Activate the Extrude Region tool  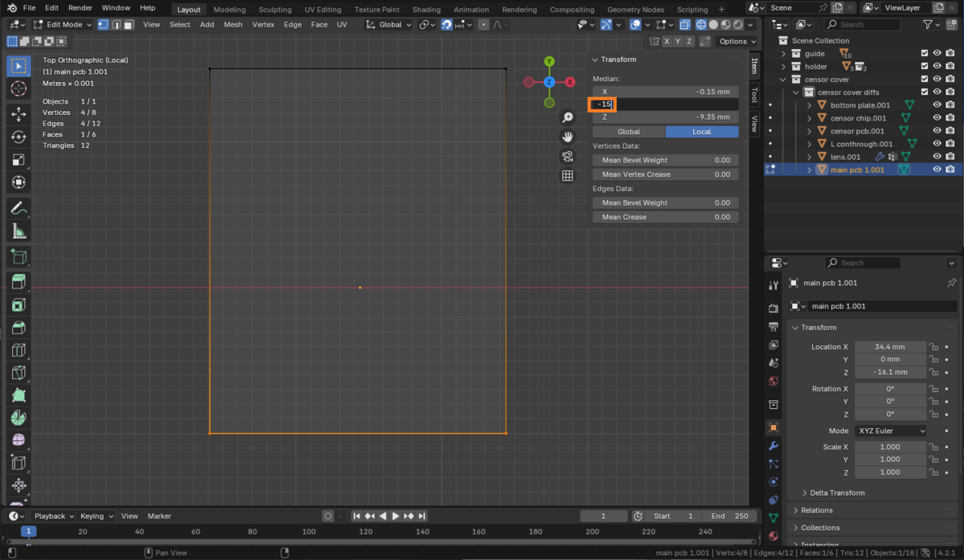pyautogui.click(x=18, y=282)
